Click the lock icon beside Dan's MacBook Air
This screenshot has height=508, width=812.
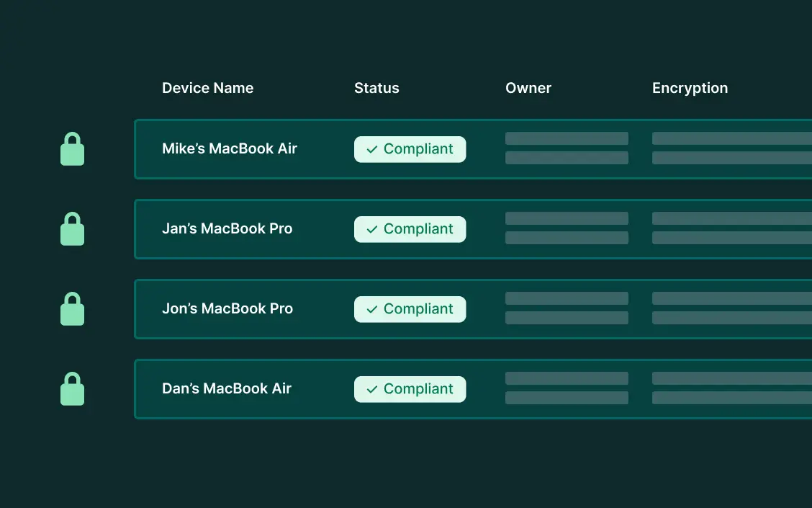[x=73, y=389]
